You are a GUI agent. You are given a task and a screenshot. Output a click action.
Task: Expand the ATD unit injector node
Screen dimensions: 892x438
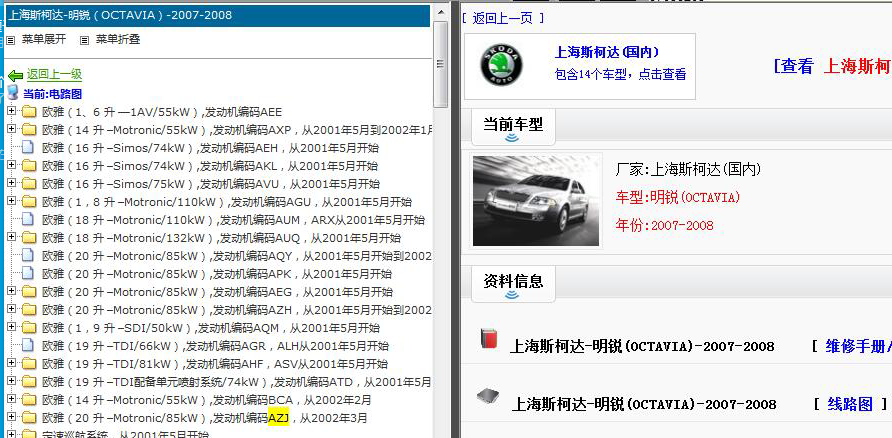(x=11, y=381)
